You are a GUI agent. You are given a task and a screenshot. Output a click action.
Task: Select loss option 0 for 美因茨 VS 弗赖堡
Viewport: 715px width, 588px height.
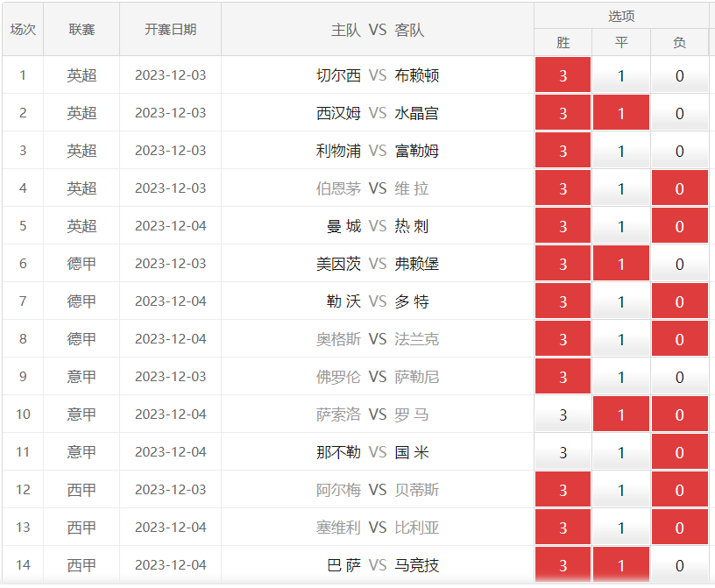pos(679,263)
